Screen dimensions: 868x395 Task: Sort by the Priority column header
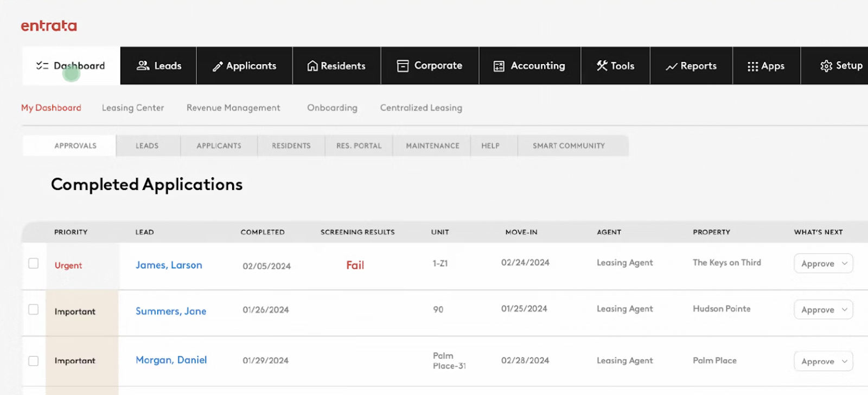coord(71,232)
